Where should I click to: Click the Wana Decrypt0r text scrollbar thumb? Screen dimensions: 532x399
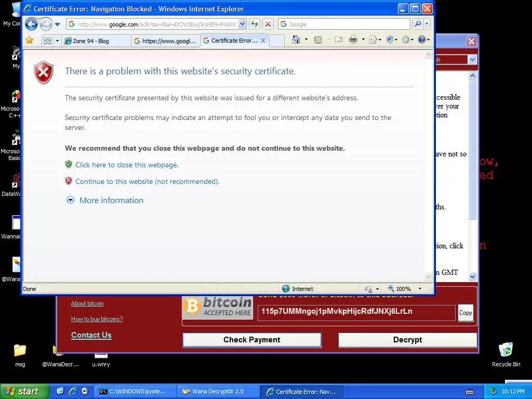click(473, 149)
